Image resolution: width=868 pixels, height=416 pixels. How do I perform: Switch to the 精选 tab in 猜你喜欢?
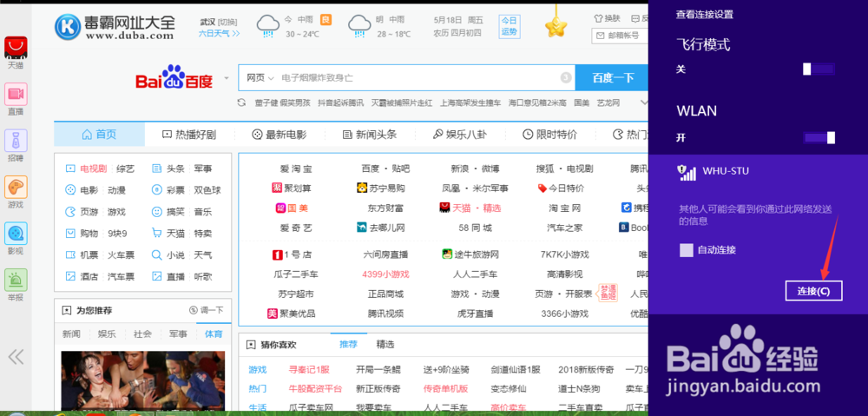click(385, 345)
